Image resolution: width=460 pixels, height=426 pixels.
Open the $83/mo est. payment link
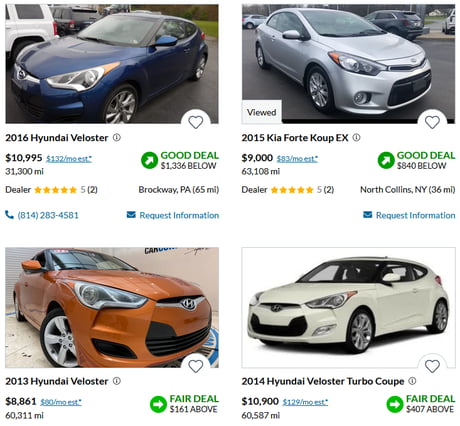(297, 159)
